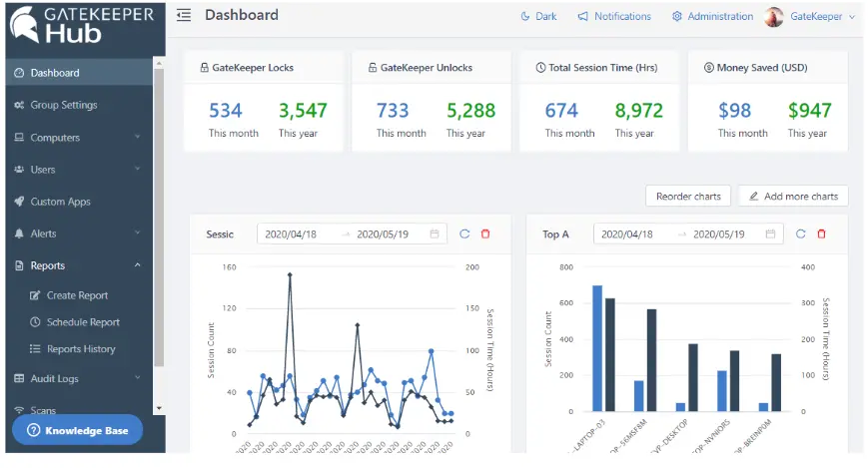
Task: Click the Group Settings gears icon
Action: 19,105
